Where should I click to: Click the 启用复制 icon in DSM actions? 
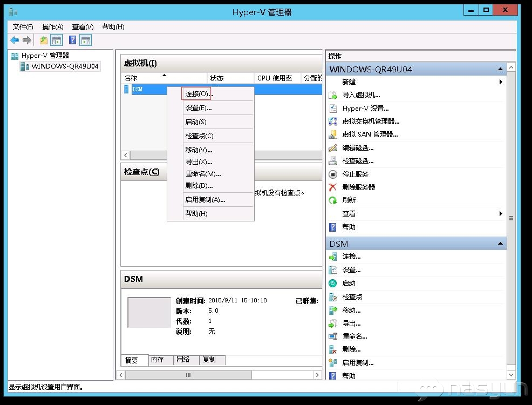coord(333,362)
